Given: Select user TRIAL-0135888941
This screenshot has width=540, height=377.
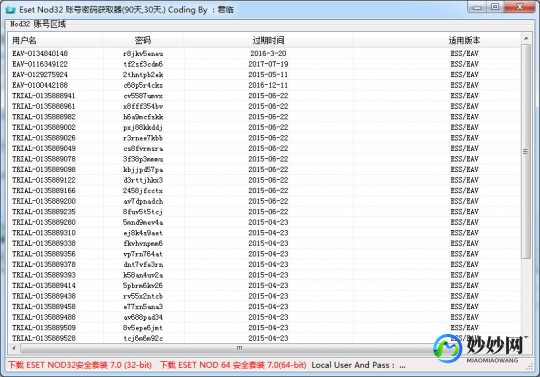Looking at the screenshot, I should 44,95.
